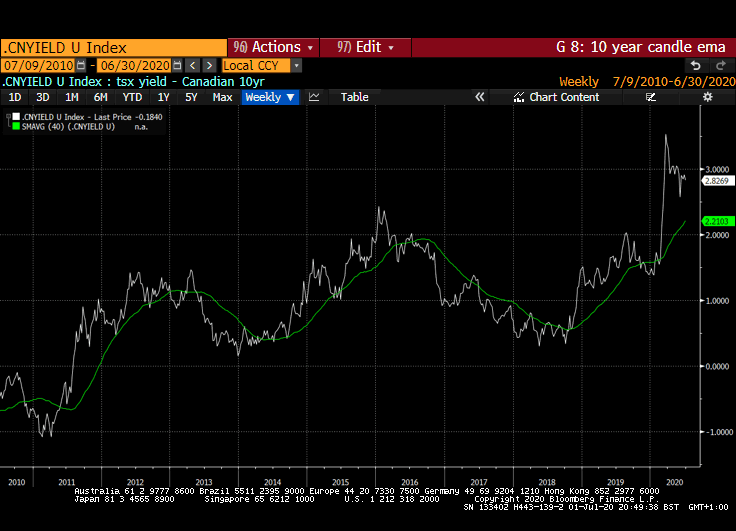This screenshot has height=531, width=736.
Task: Click white swatch for .CNYIELD U Index
Action: tap(16, 116)
